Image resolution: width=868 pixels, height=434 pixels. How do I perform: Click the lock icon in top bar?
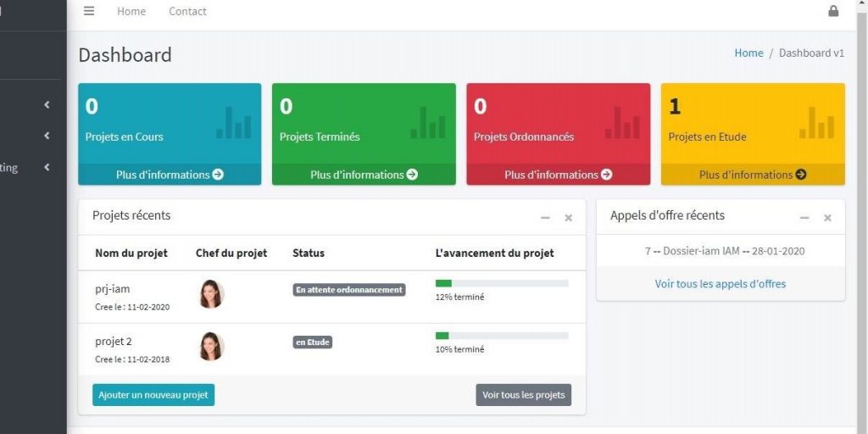coord(833,11)
